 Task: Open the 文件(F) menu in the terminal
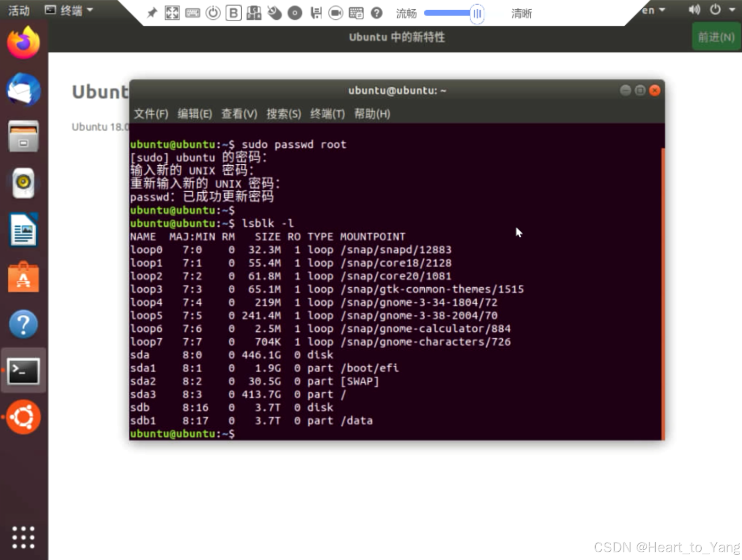(151, 114)
